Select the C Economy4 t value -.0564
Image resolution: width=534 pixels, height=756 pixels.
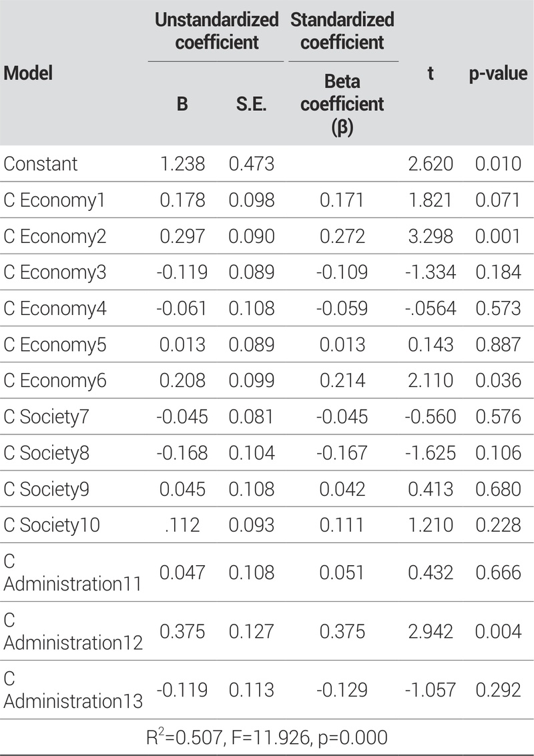point(431,308)
